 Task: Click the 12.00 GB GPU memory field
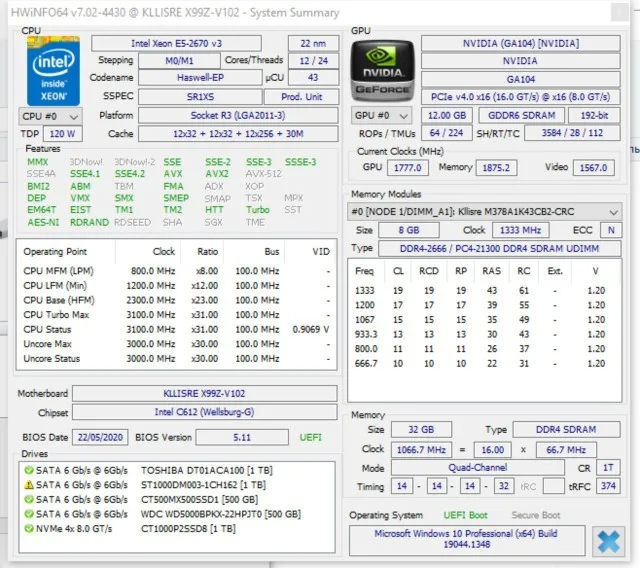[x=447, y=115]
